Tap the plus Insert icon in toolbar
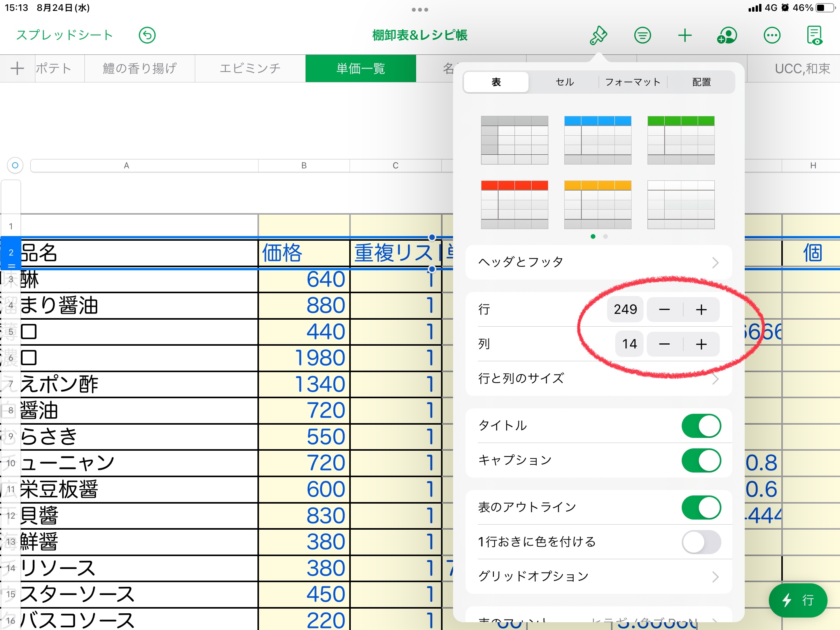This screenshot has height=630, width=840. point(685,35)
